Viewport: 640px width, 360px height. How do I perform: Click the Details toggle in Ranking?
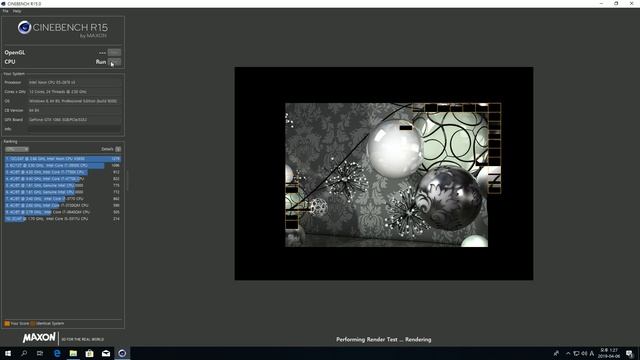(118, 149)
